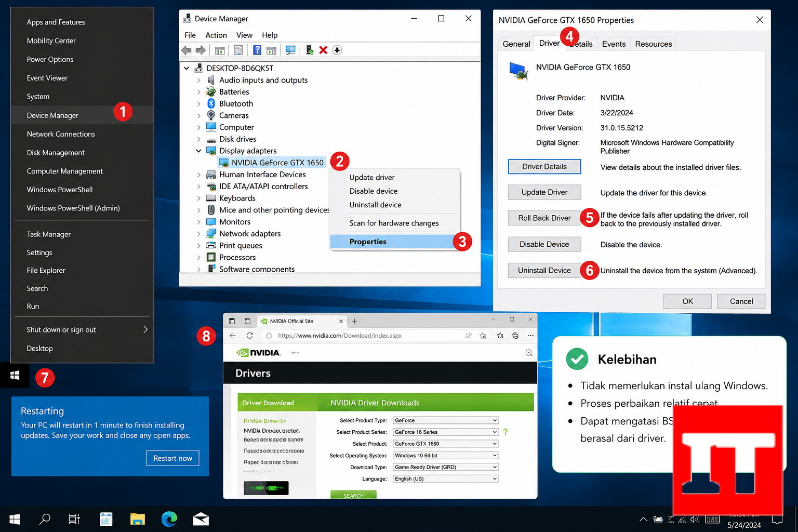798x532 pixels.
Task: Collapse the Display adapters tree node
Action: (198, 151)
